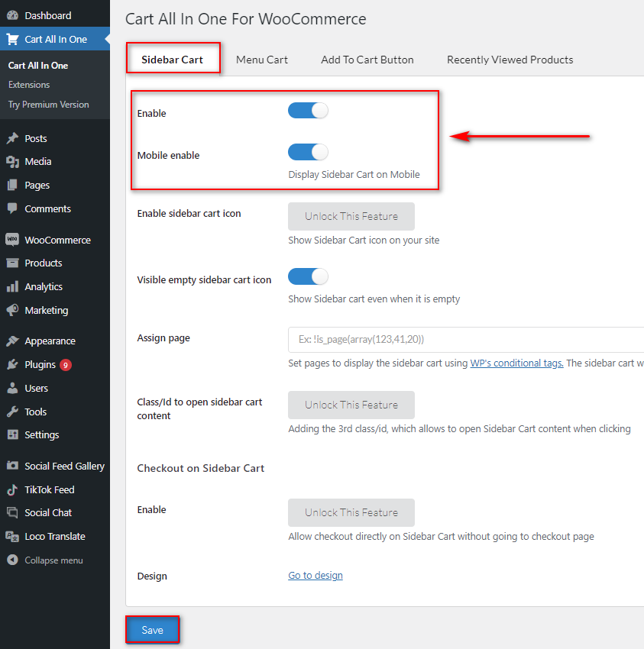Click the Checkout on Sidebar Cart heading
644x649 pixels.
[200, 468]
